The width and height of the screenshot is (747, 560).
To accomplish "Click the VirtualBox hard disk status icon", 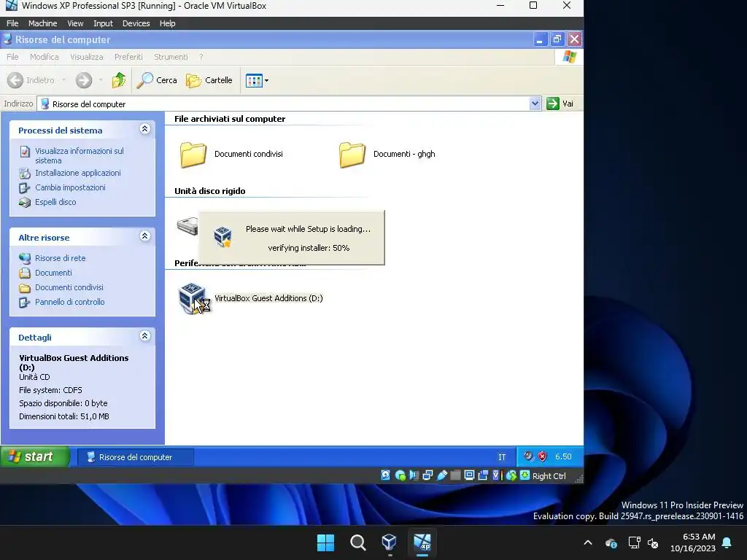I will (385, 475).
